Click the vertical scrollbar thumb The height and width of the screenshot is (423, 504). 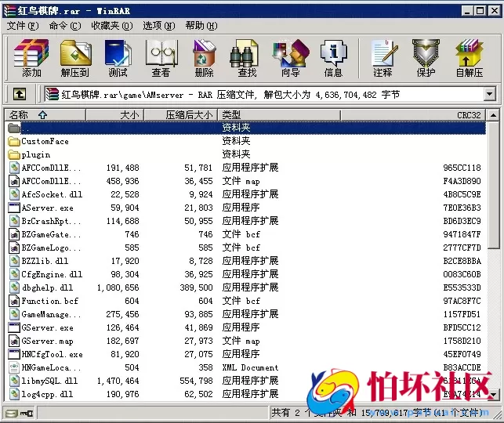[493, 184]
